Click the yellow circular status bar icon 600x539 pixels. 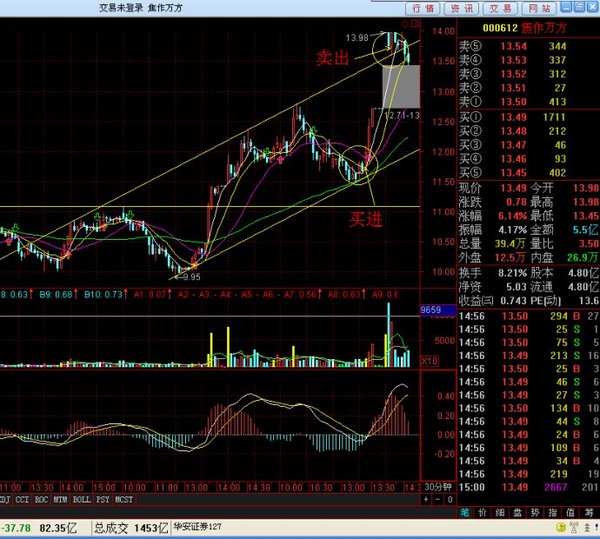(x=561, y=528)
